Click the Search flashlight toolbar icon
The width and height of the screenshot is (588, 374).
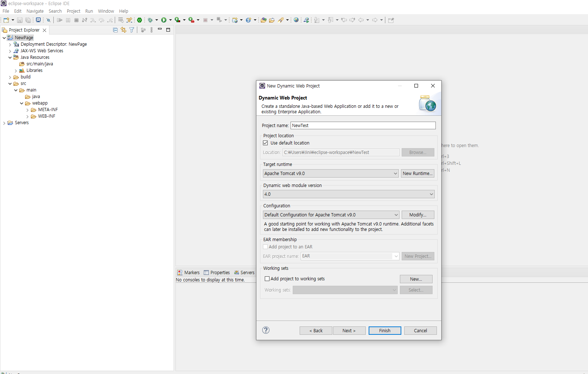(x=281, y=20)
